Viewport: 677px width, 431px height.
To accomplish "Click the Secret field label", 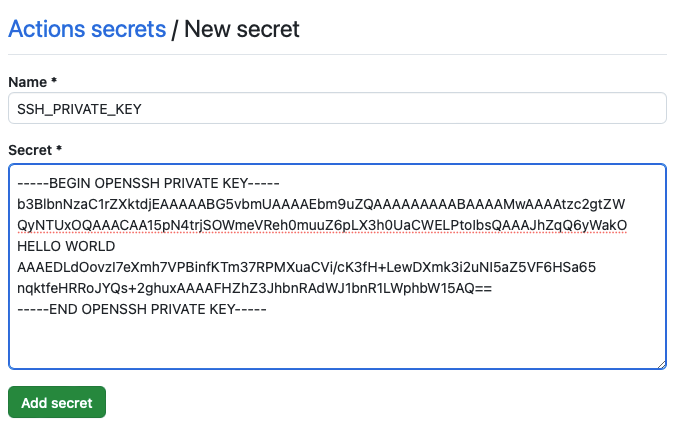I will [30, 150].
